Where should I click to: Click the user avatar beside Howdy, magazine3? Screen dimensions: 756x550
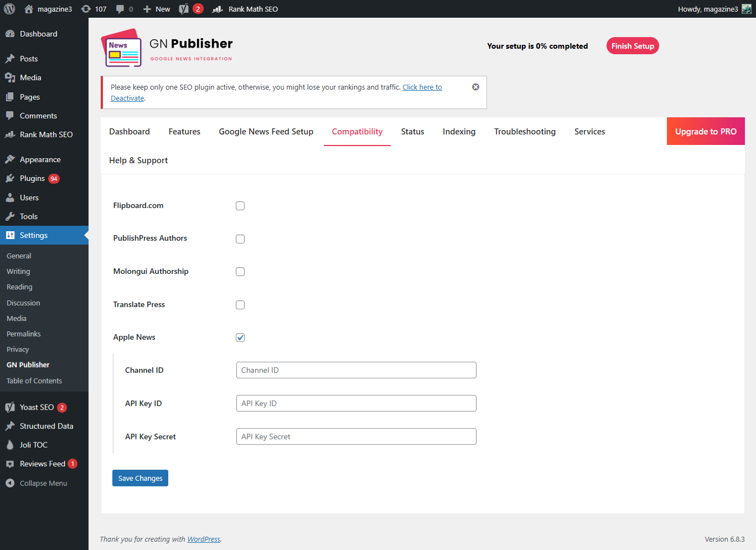(747, 9)
